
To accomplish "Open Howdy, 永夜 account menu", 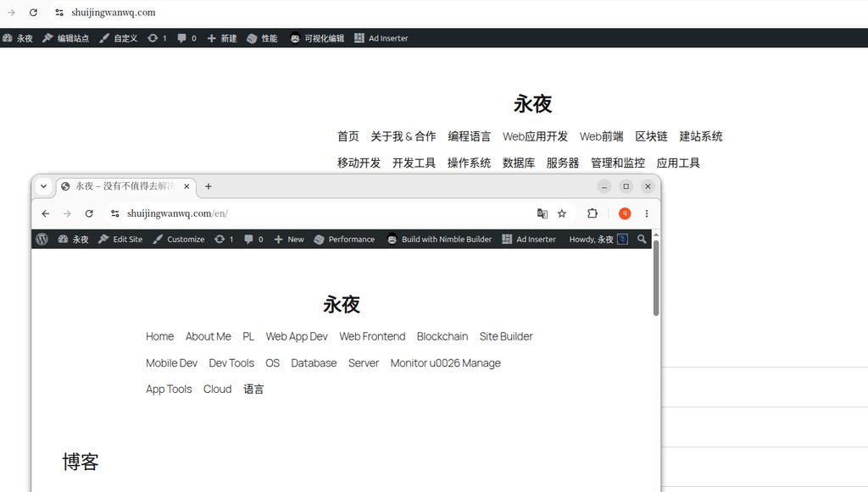I will (598, 240).
